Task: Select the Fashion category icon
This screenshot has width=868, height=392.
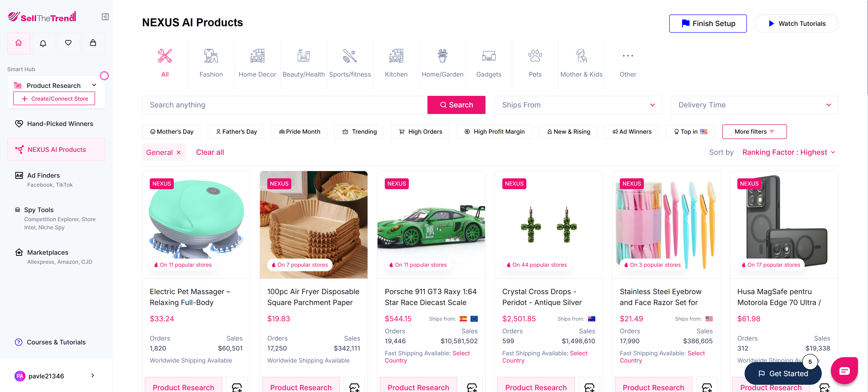Action: (x=211, y=56)
